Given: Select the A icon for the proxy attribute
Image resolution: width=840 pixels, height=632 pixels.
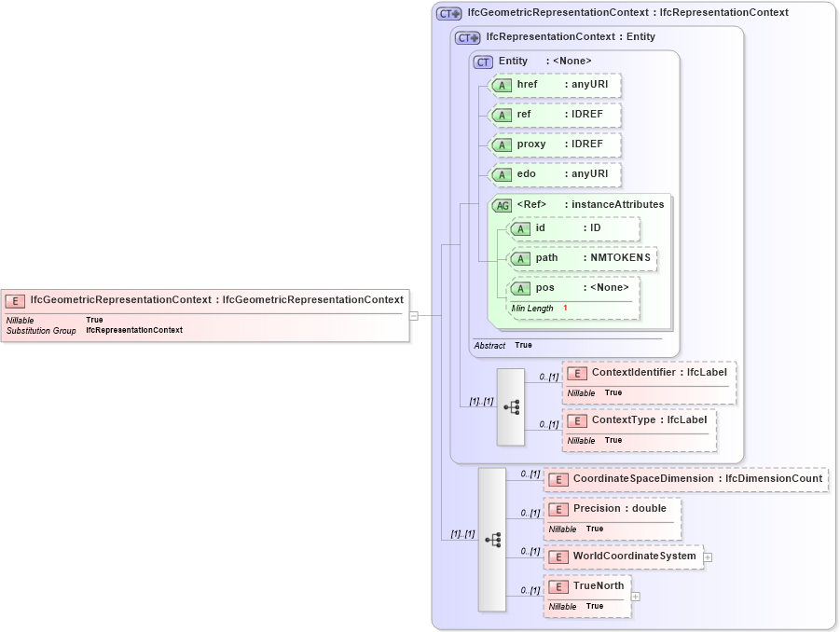Looking at the screenshot, I should coord(502,144).
